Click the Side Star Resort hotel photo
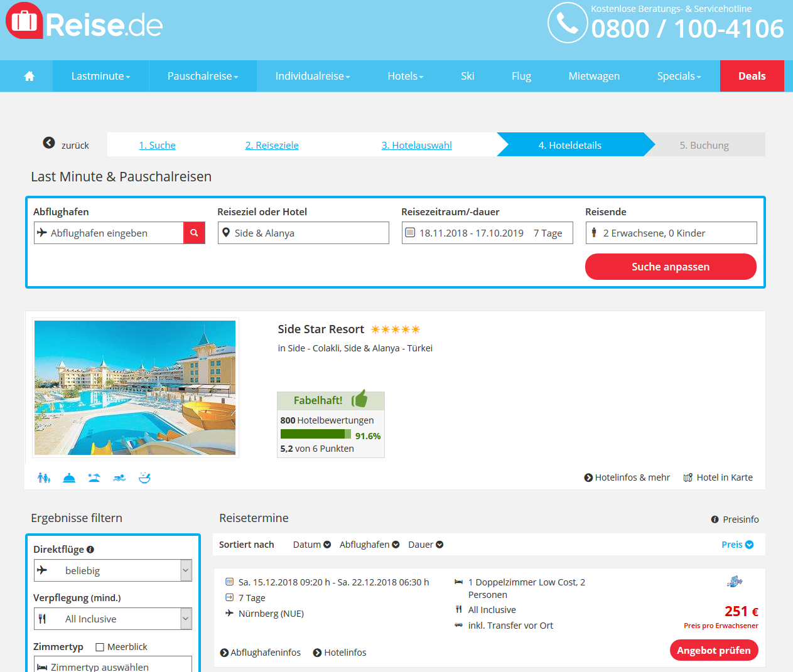 (x=135, y=388)
